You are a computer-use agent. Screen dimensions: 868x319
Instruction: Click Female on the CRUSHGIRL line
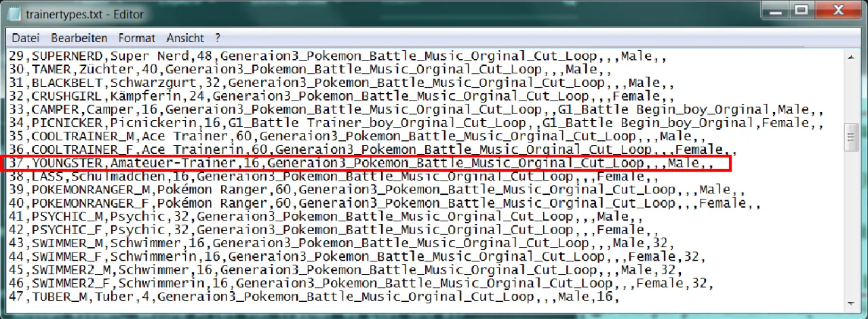pyautogui.click(x=633, y=96)
